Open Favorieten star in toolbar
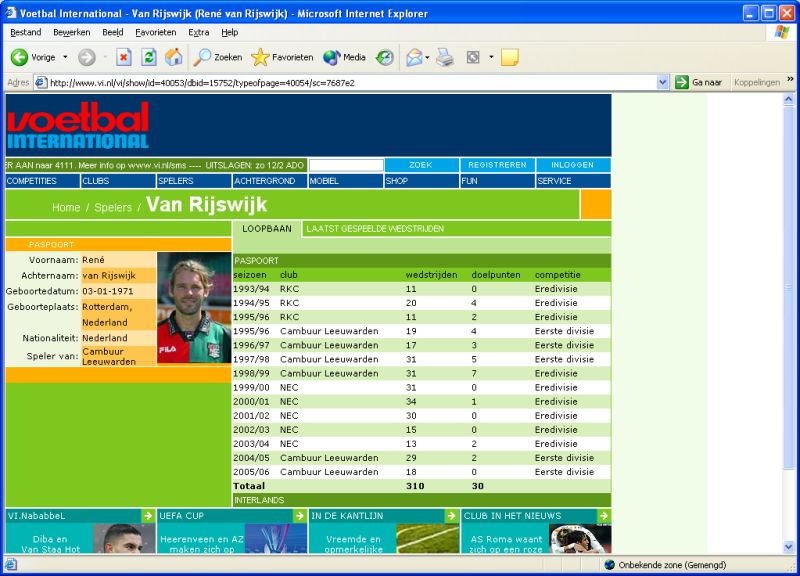 click(282, 57)
